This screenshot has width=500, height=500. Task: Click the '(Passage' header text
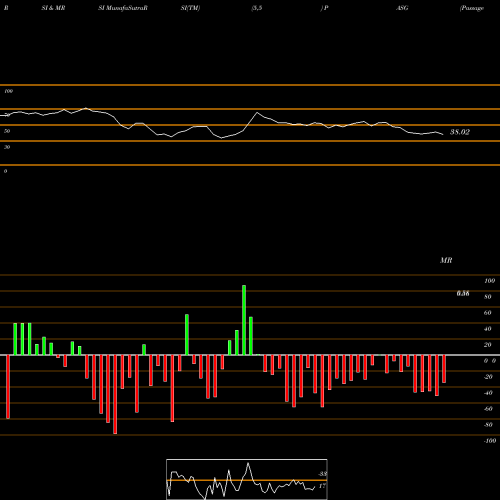(x=472, y=8)
